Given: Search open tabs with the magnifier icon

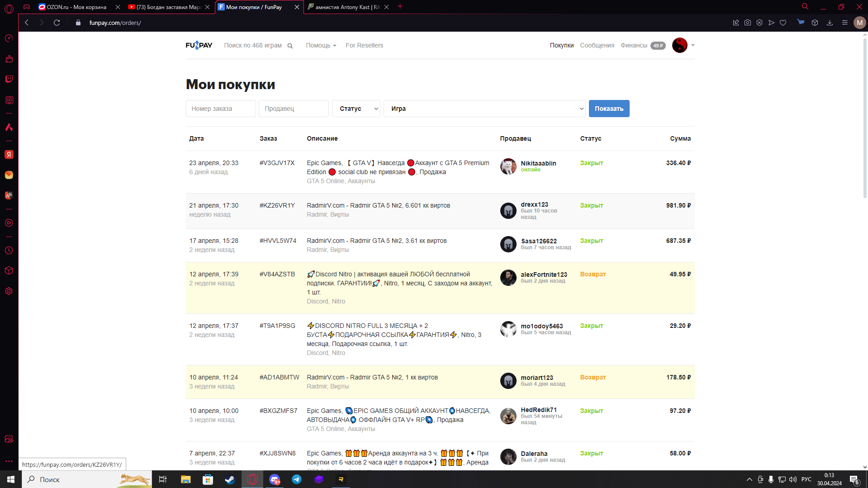Looking at the screenshot, I should [x=805, y=7].
